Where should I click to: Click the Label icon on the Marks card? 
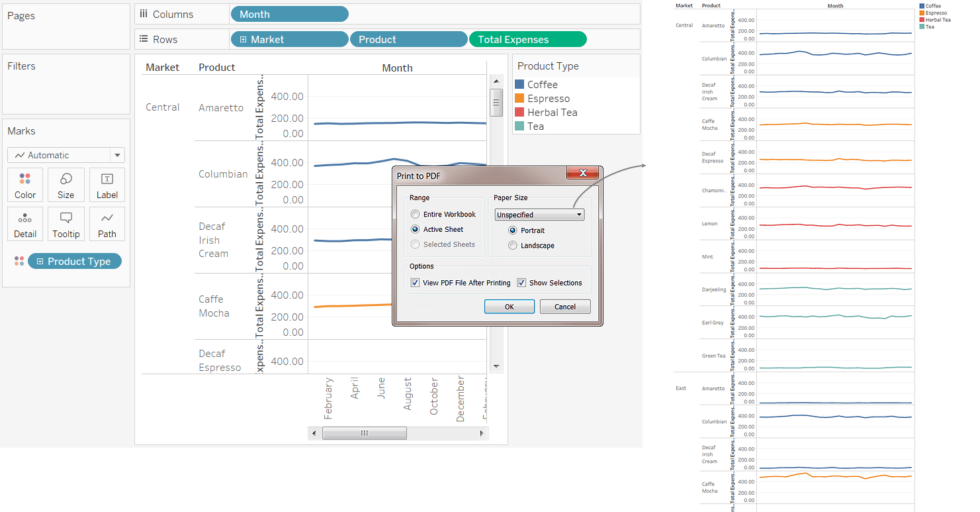point(107,184)
